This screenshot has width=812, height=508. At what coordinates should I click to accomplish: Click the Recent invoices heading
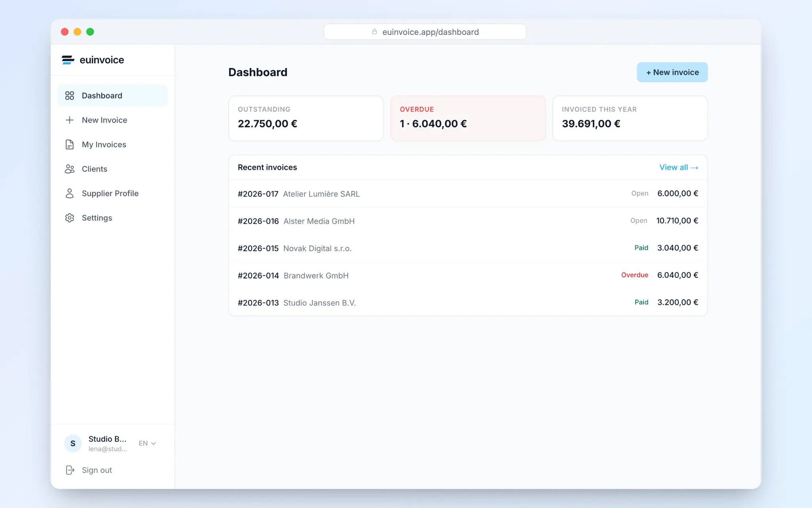pyautogui.click(x=267, y=167)
